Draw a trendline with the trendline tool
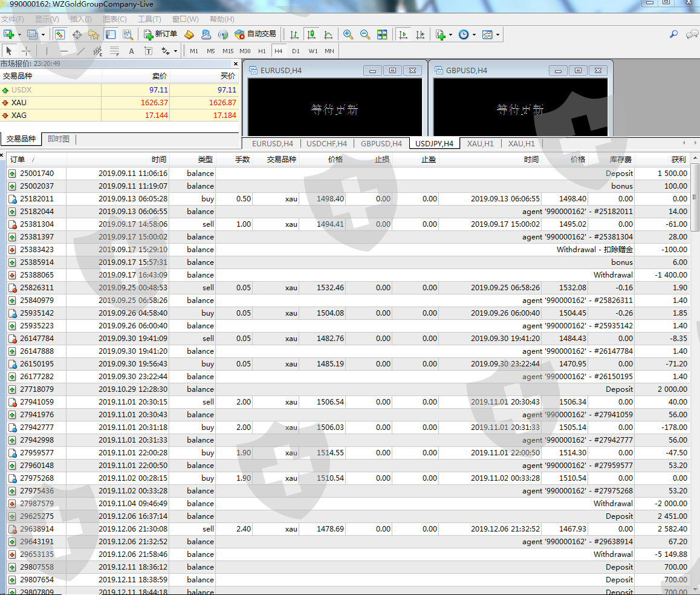Image resolution: width=700 pixels, height=595 pixels. pos(80,51)
